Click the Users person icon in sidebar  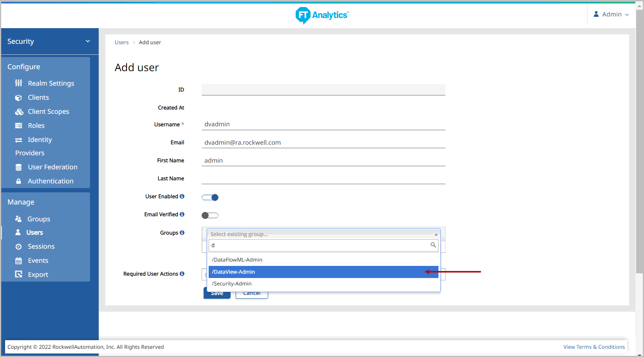[x=18, y=232]
